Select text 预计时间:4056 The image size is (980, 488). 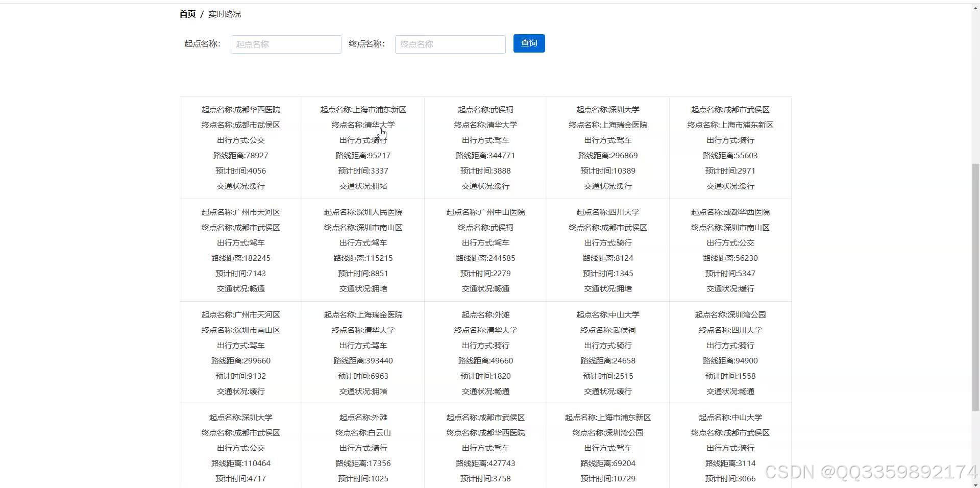[241, 171]
